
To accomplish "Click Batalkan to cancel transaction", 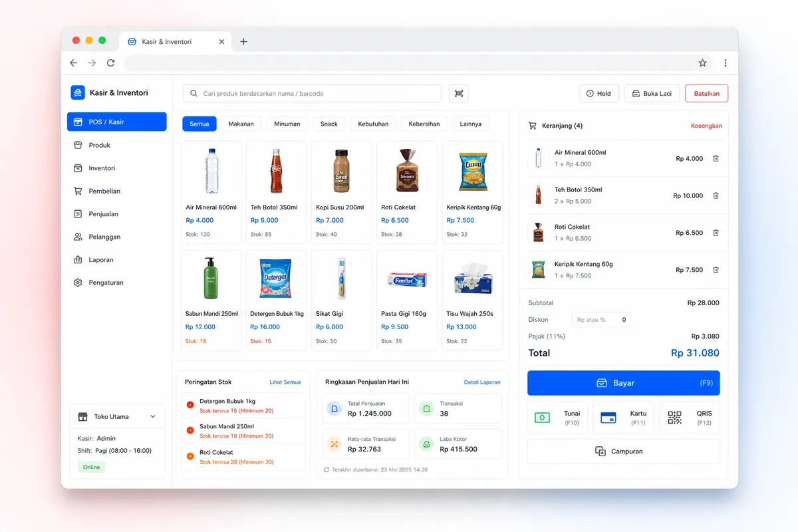I will point(707,94).
